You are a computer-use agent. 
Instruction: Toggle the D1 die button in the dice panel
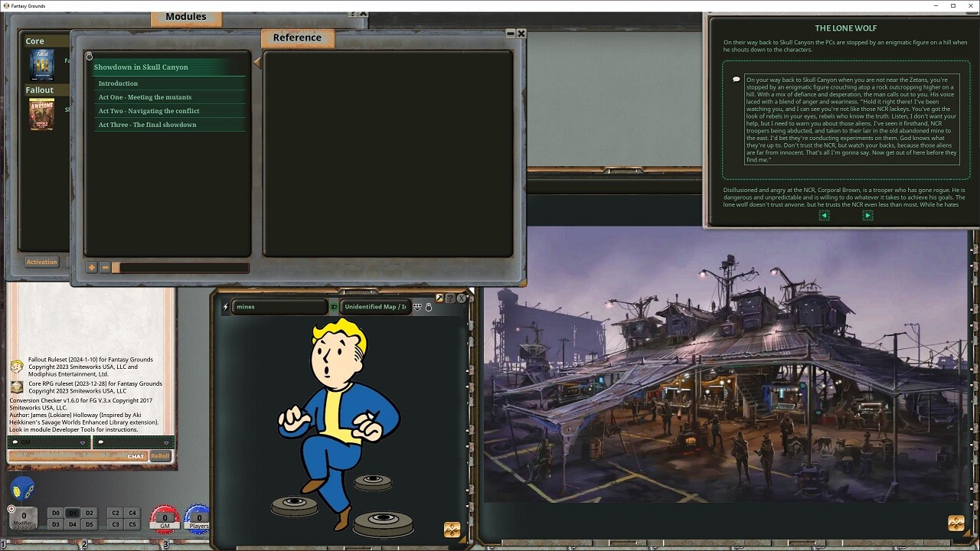click(x=74, y=513)
